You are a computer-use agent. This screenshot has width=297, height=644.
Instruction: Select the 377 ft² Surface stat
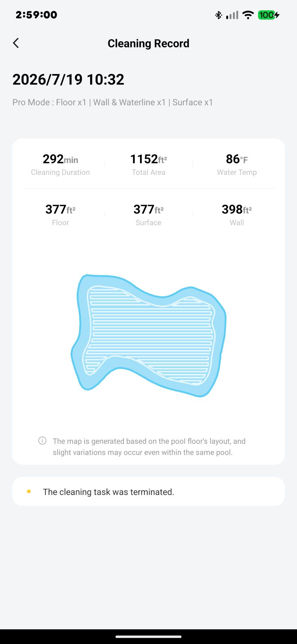point(148,214)
